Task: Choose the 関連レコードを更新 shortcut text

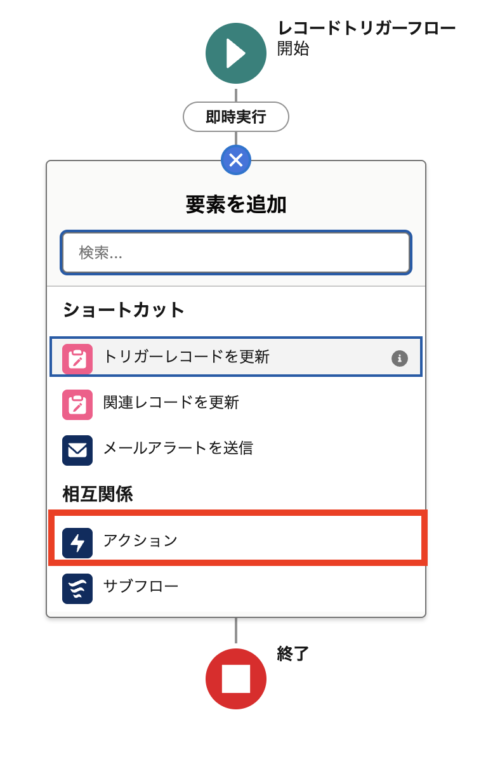Action: [171, 402]
